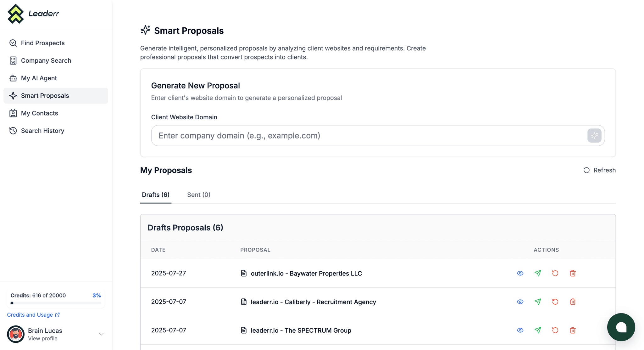Regenerate the outerlink.io Baywater Properties proposal
644x350 pixels.
(x=555, y=273)
